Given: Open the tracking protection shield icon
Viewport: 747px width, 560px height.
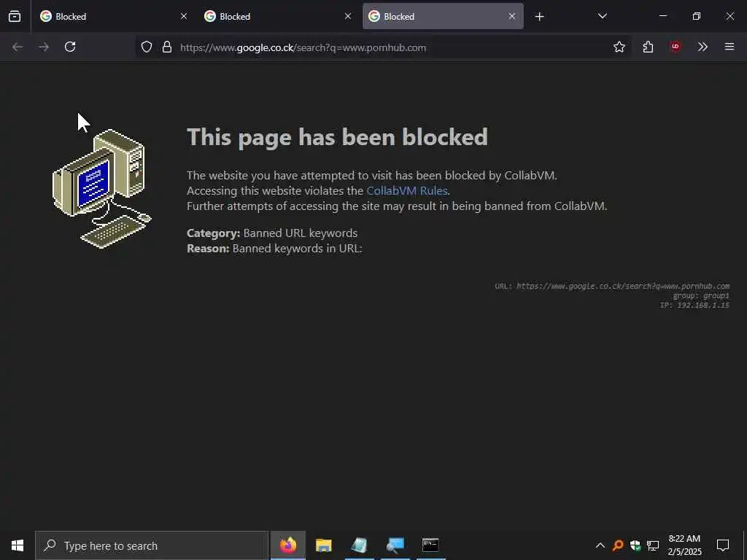Looking at the screenshot, I should (147, 47).
